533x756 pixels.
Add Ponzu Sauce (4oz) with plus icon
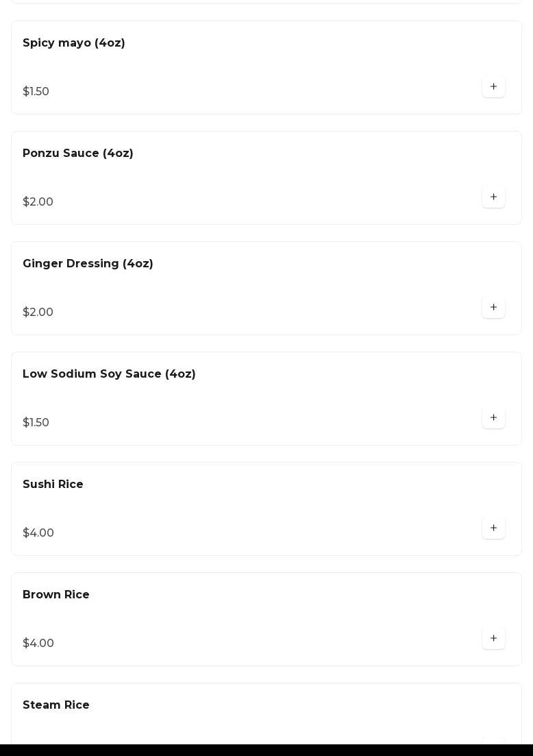493,197
